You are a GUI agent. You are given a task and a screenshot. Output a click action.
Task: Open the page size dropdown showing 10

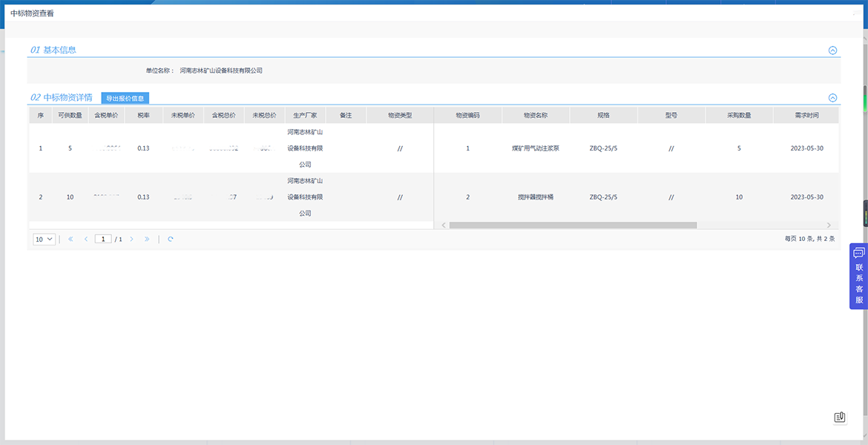coord(44,240)
